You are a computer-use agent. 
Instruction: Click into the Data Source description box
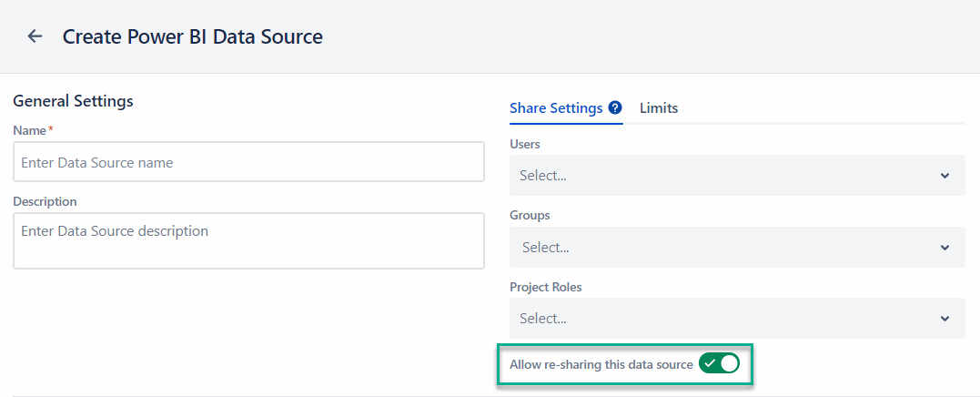point(248,240)
